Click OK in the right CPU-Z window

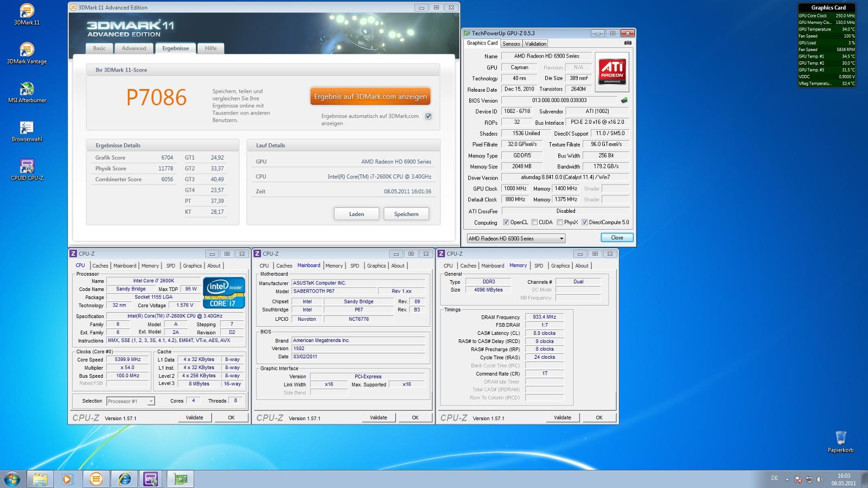[x=599, y=417]
